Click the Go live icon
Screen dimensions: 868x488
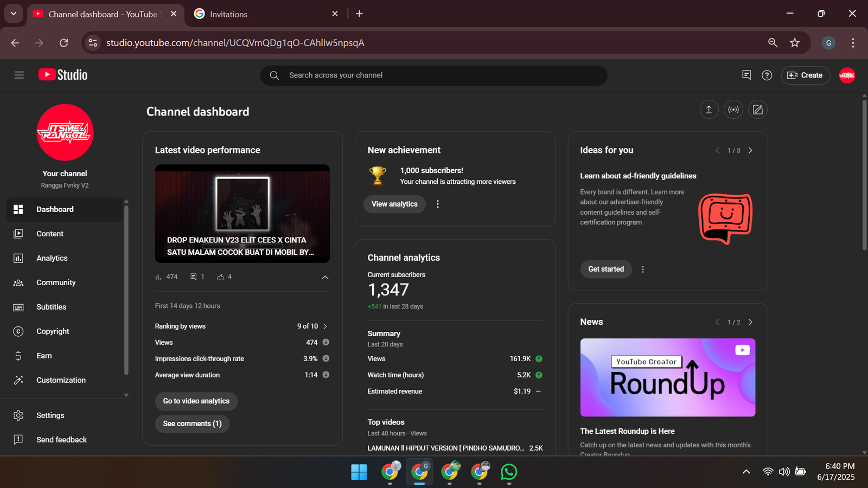pos(733,110)
